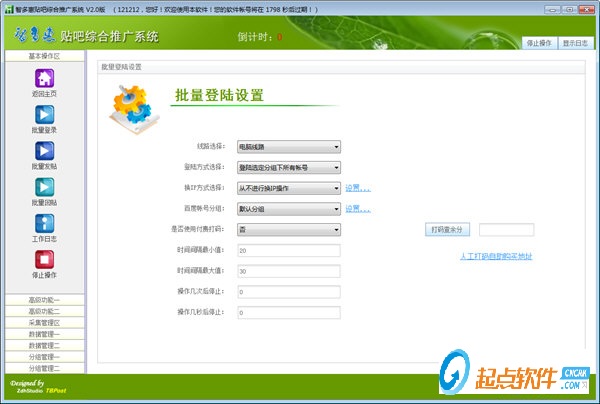Select the 基本操作区 sidebar section header
Screen dimensions: 600x404
tap(44, 56)
